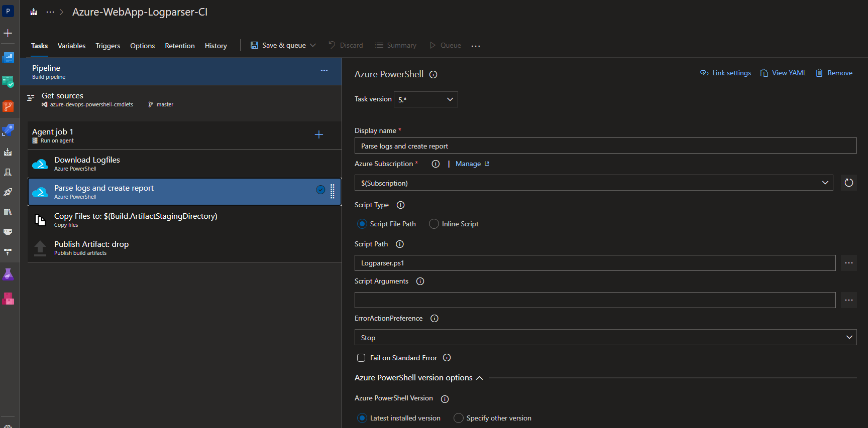Enable Fail on Standard Error checkbox

(x=361, y=358)
